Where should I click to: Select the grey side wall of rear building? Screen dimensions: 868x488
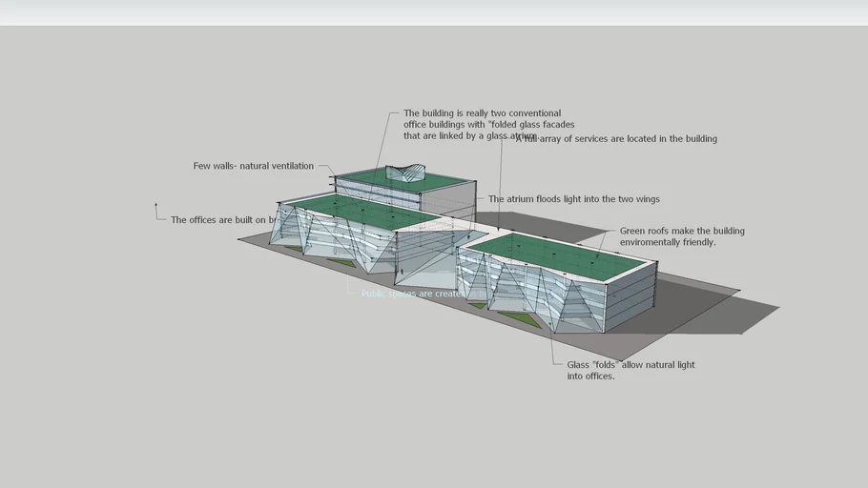[x=447, y=201]
